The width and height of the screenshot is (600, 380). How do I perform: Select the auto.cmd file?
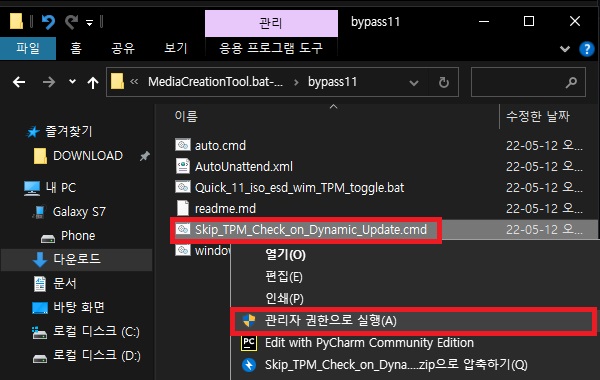[220, 145]
